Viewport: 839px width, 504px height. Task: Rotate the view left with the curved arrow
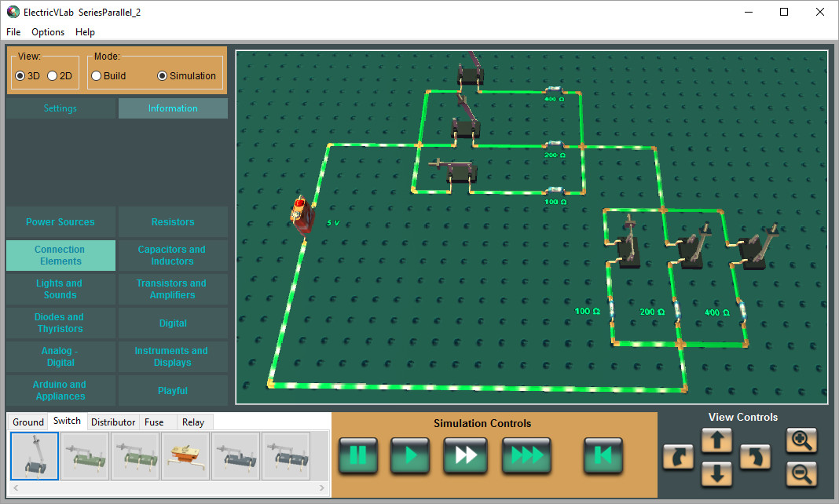[x=679, y=457]
